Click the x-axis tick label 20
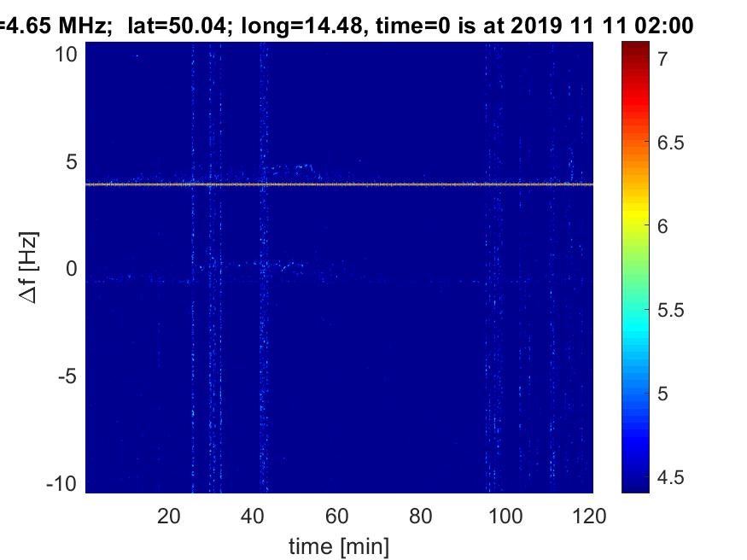 pyautogui.click(x=169, y=516)
